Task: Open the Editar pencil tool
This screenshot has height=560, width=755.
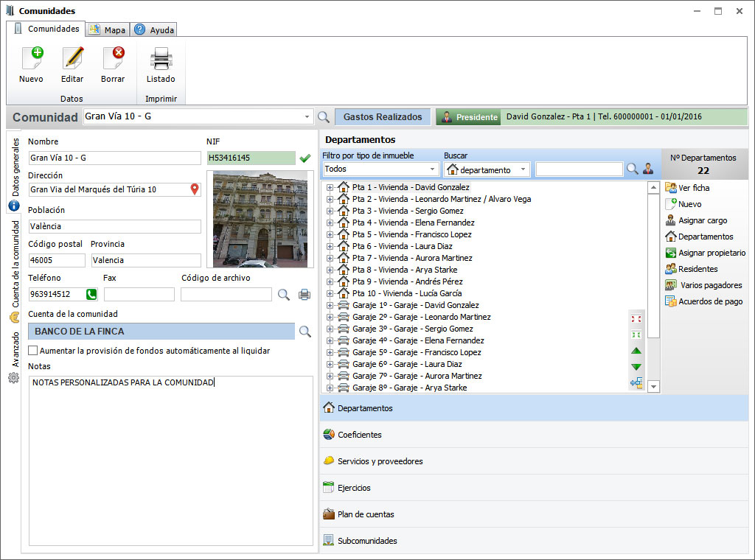Action: [x=73, y=58]
